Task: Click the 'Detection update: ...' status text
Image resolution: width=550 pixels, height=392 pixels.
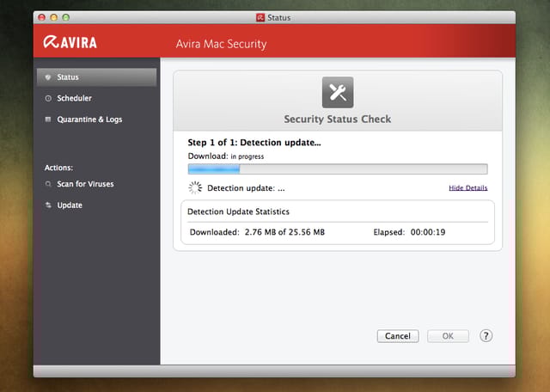Action: [x=246, y=188]
